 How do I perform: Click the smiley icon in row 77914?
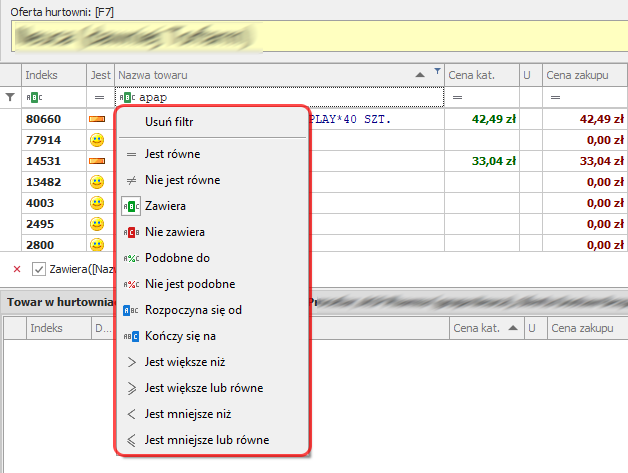[x=97, y=140]
